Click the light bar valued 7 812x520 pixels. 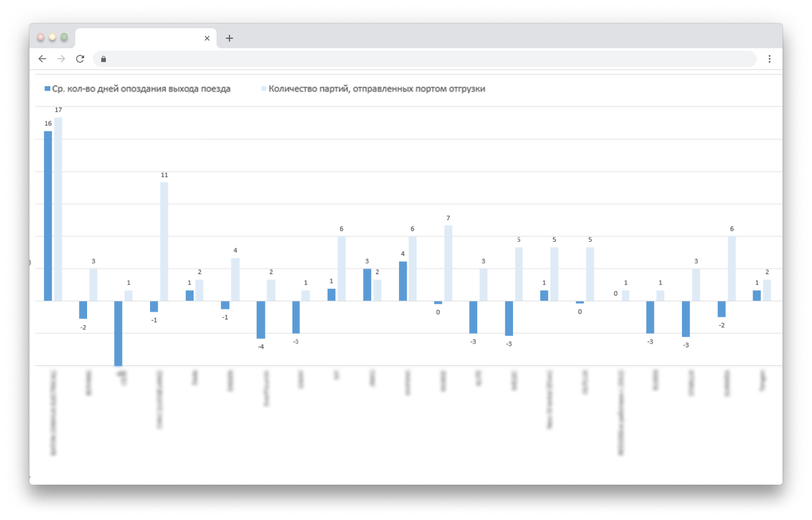click(448, 263)
